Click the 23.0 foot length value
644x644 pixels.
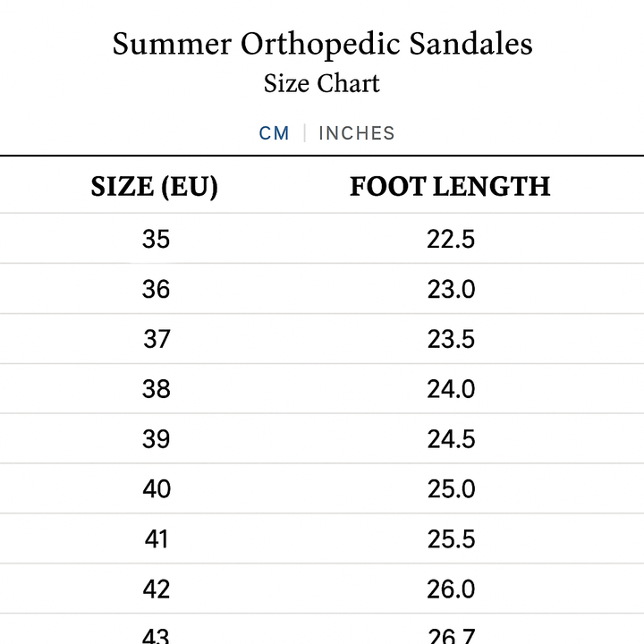pyautogui.click(x=451, y=290)
